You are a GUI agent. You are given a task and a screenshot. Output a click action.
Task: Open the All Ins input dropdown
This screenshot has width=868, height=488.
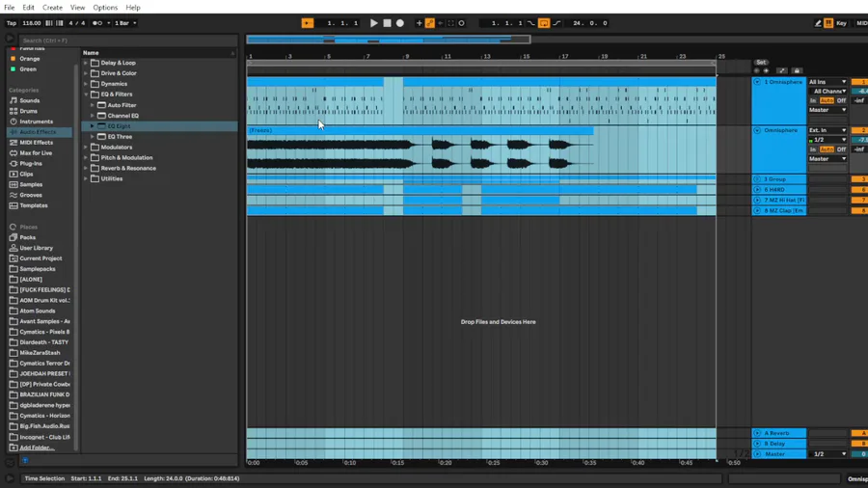coord(827,82)
